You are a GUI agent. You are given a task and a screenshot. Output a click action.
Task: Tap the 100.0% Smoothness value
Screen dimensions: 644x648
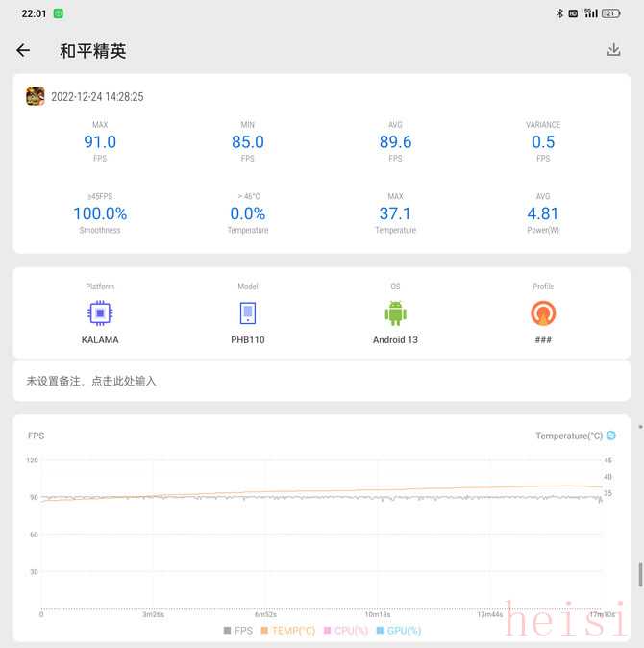point(100,213)
